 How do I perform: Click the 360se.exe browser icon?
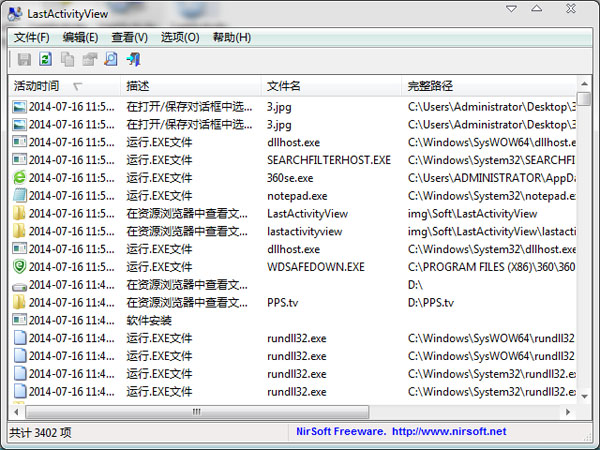coord(19,178)
